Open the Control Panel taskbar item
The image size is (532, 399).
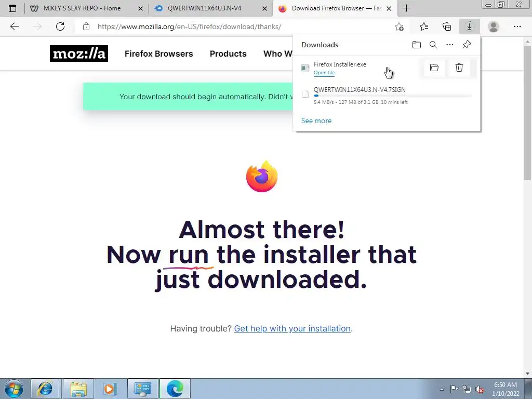(142, 389)
